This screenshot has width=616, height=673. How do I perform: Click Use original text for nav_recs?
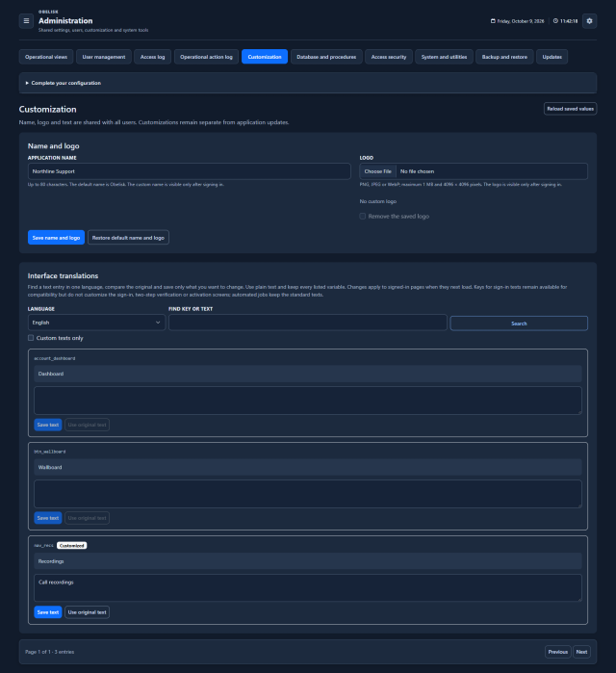tap(87, 612)
